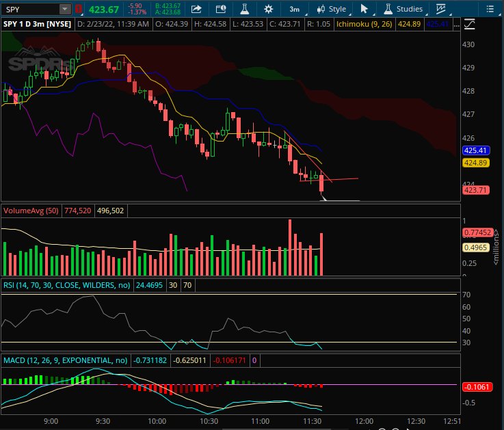Open the hamburger list menu icon
This screenshot has height=430, width=504.
[490, 9]
